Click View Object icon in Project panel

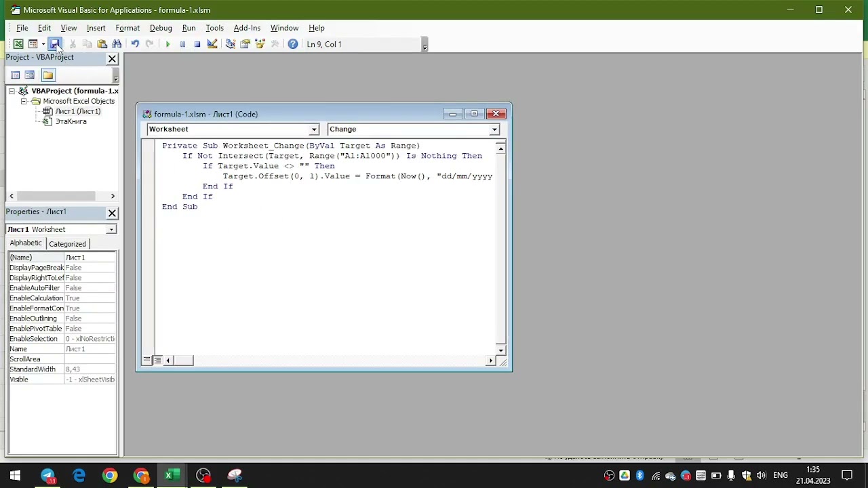30,75
